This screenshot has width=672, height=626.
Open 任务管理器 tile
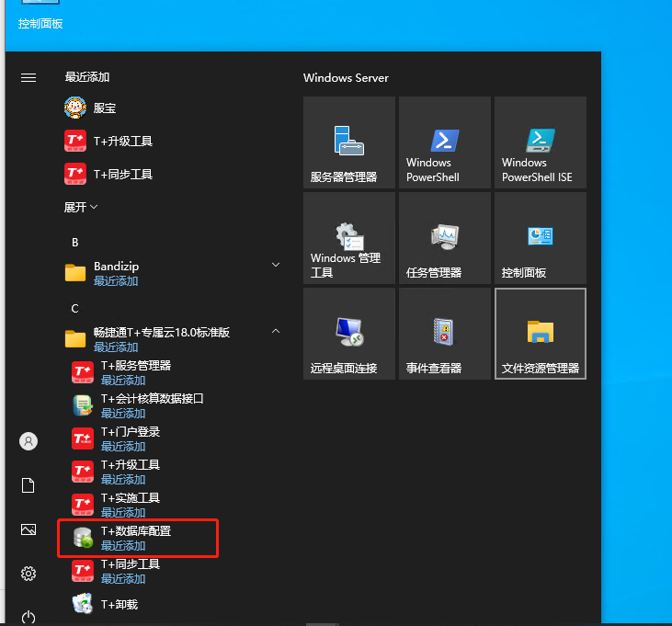tap(445, 238)
